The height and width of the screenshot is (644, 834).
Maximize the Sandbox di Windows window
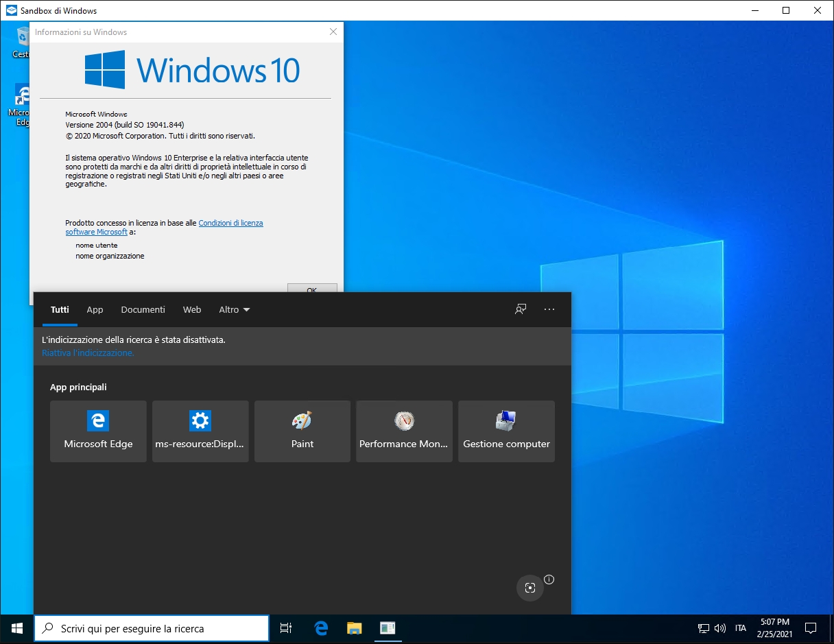click(786, 10)
